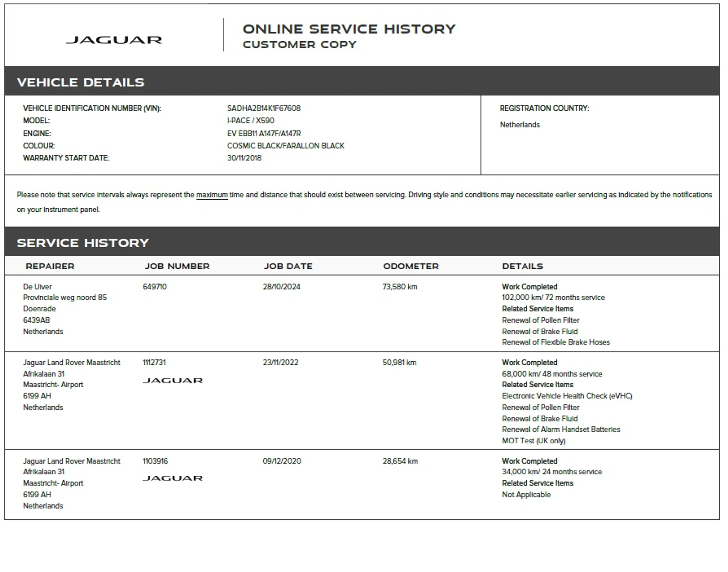
Task: Click the 'REPAIRER' column header
Action: (50, 266)
